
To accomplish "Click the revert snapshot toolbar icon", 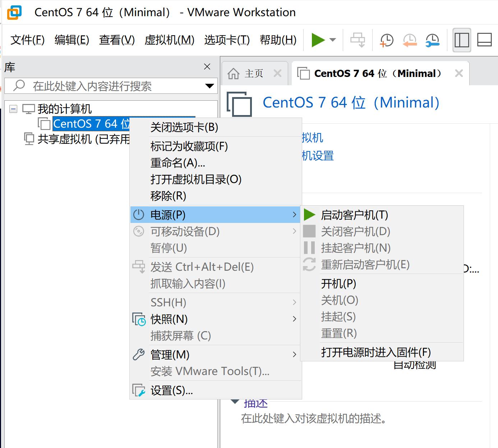I will point(409,40).
